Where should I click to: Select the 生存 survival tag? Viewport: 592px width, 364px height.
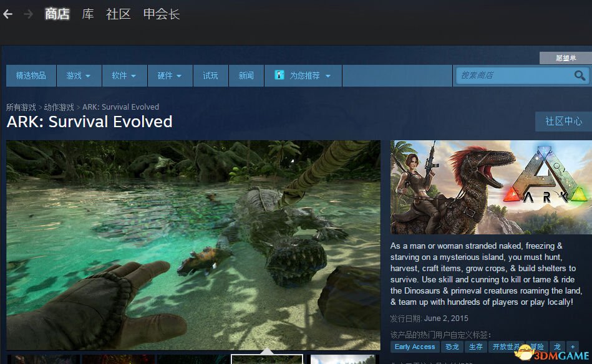click(475, 347)
